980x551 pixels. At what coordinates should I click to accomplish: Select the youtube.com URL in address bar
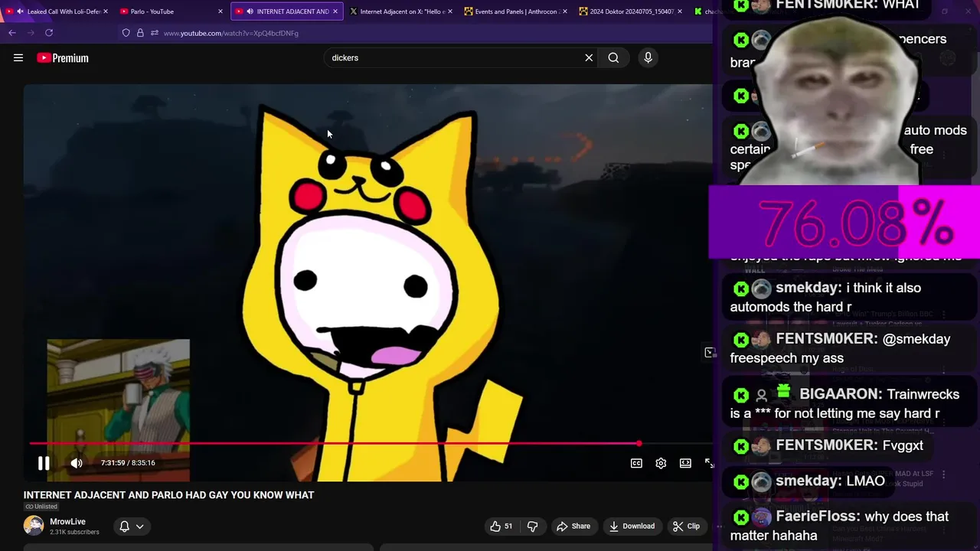tap(231, 33)
